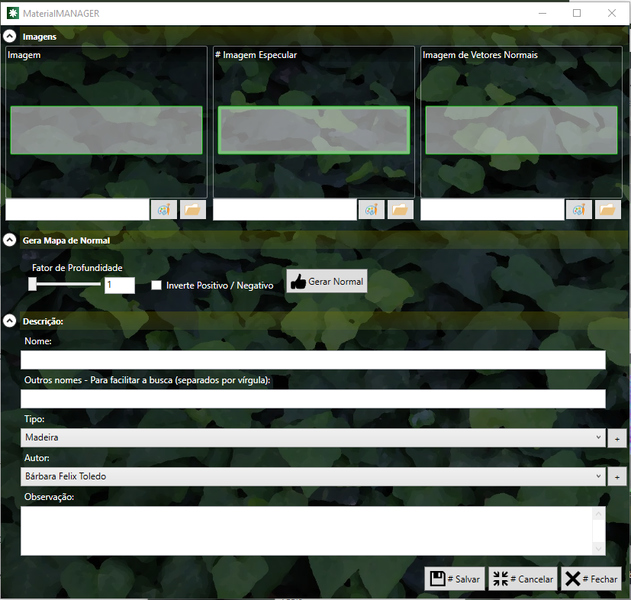
Task: Click the plus button beside Tipo
Action: click(x=616, y=438)
